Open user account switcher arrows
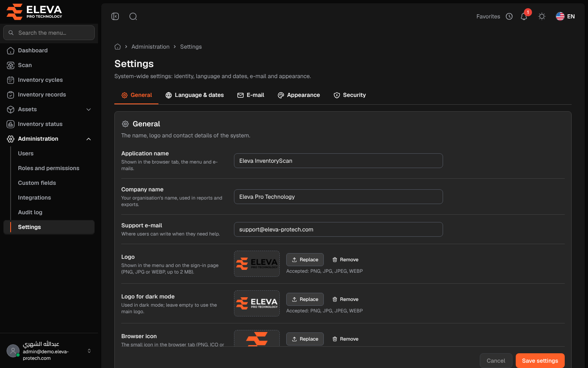This screenshot has height=368, width=588. (x=89, y=351)
